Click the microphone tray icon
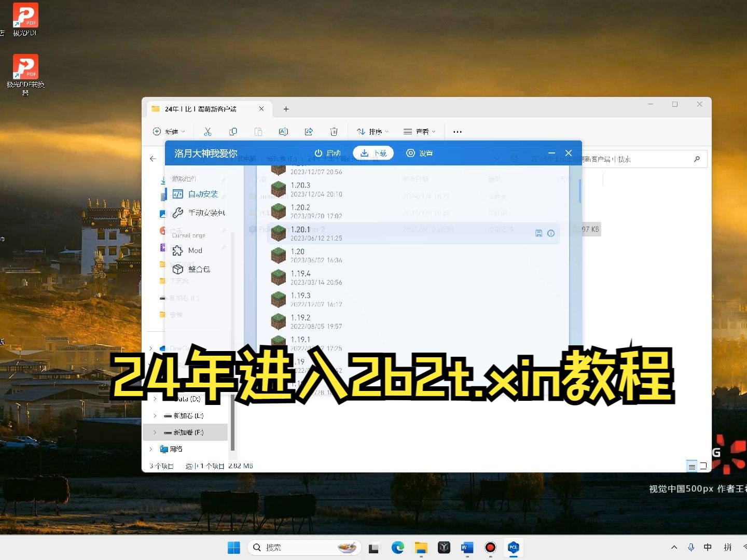747x560 pixels. (691, 548)
